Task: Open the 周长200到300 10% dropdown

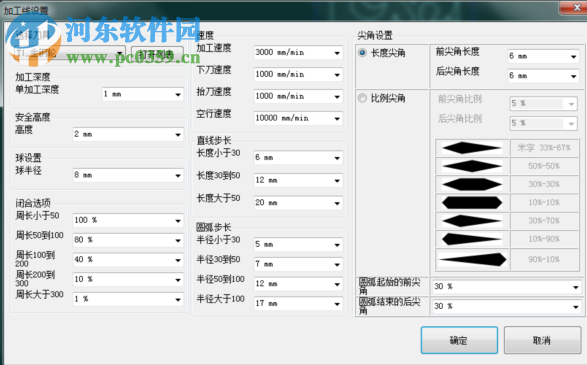Action: 128,280
